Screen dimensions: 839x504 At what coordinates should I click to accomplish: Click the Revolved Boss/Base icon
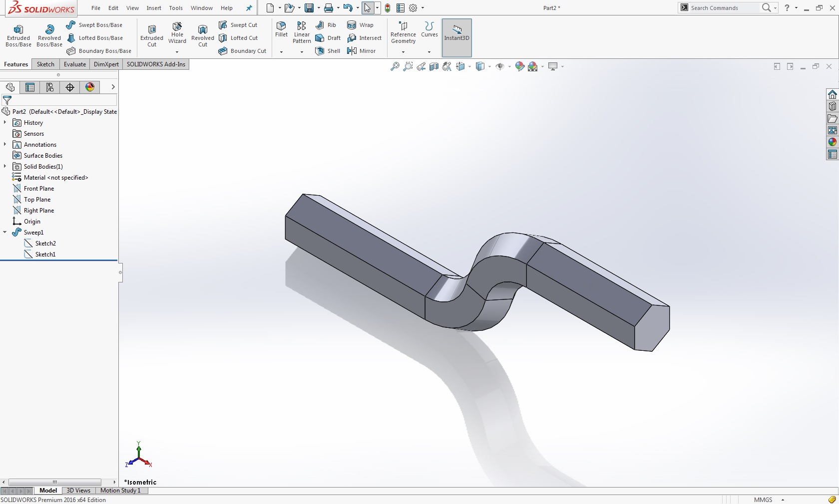click(x=49, y=35)
